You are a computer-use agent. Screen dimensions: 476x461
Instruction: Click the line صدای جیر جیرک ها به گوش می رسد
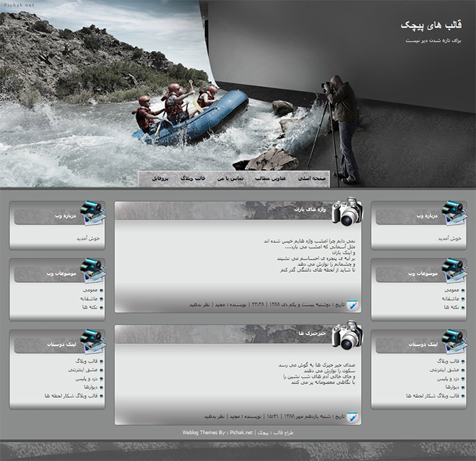(317, 365)
